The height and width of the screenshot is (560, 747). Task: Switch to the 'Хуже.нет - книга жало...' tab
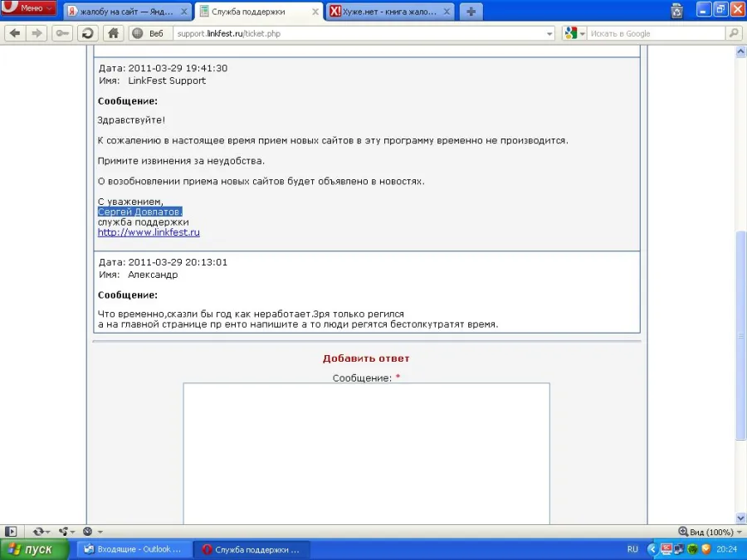coord(390,12)
